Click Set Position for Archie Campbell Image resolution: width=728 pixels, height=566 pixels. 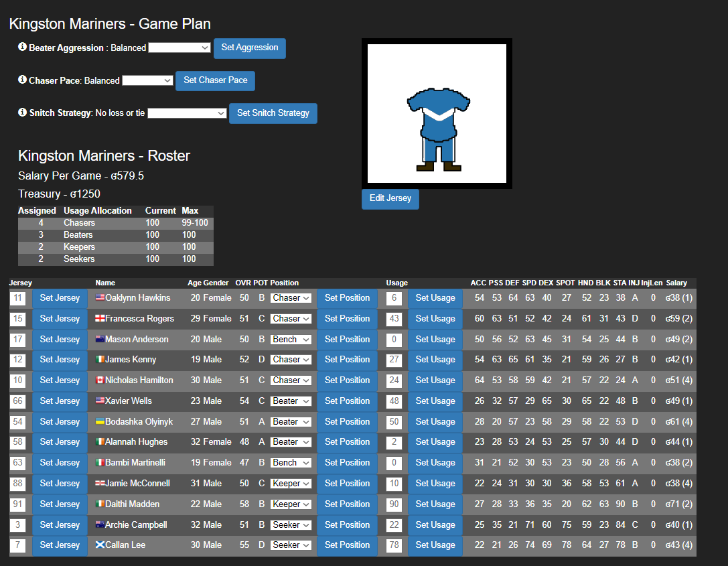tap(347, 524)
